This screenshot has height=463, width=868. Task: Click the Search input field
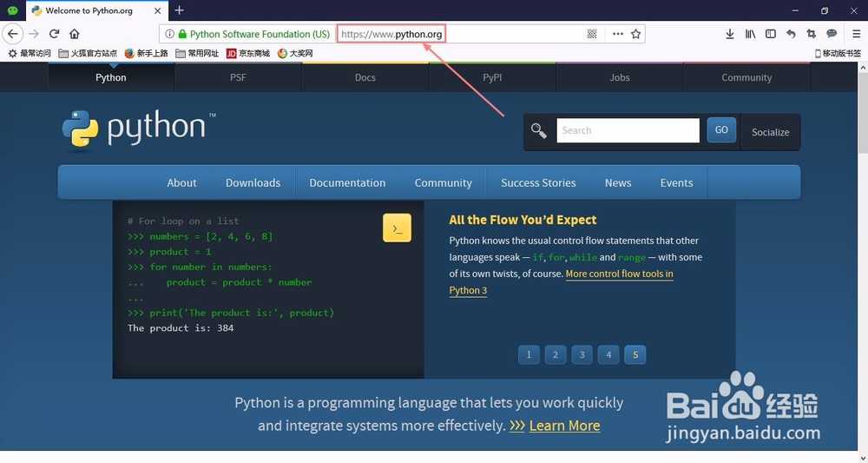pyautogui.click(x=628, y=130)
